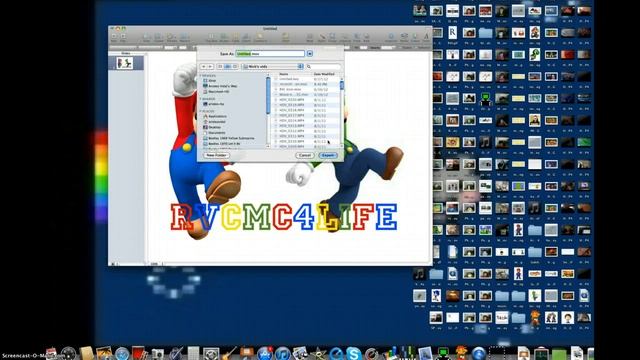
Task: Open the Fonts panel from Keynote toolbar
Action: click(x=426, y=38)
